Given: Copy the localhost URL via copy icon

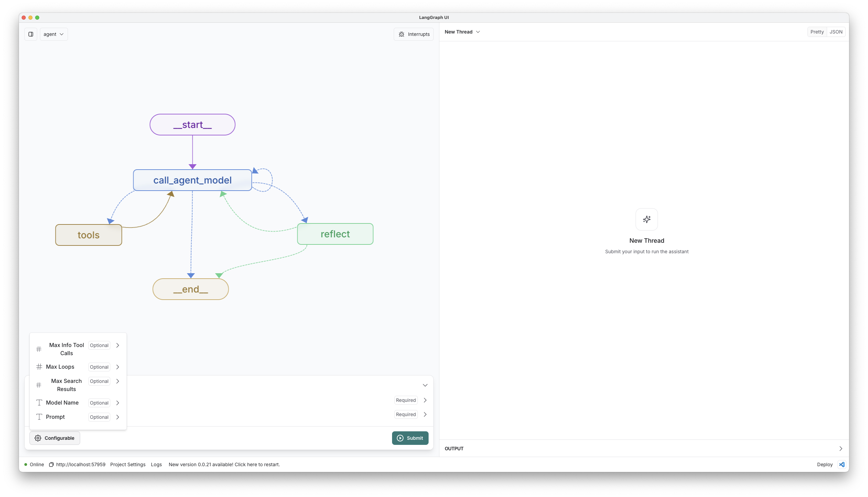Looking at the screenshot, I should pyautogui.click(x=51, y=464).
